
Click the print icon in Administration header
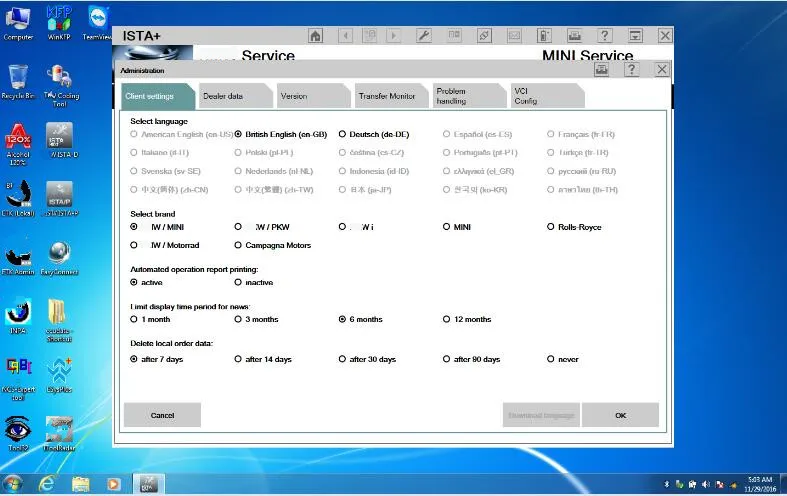click(601, 70)
